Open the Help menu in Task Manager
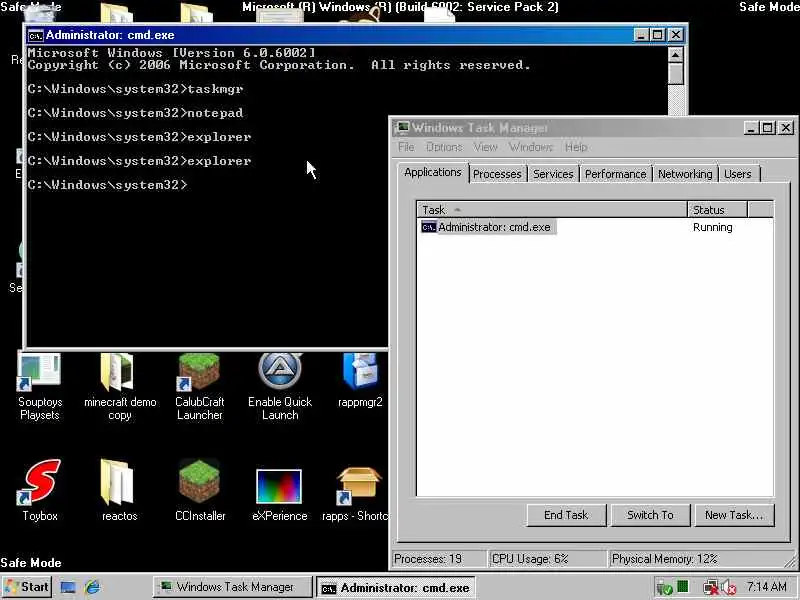This screenshot has width=800, height=600. tap(576, 147)
